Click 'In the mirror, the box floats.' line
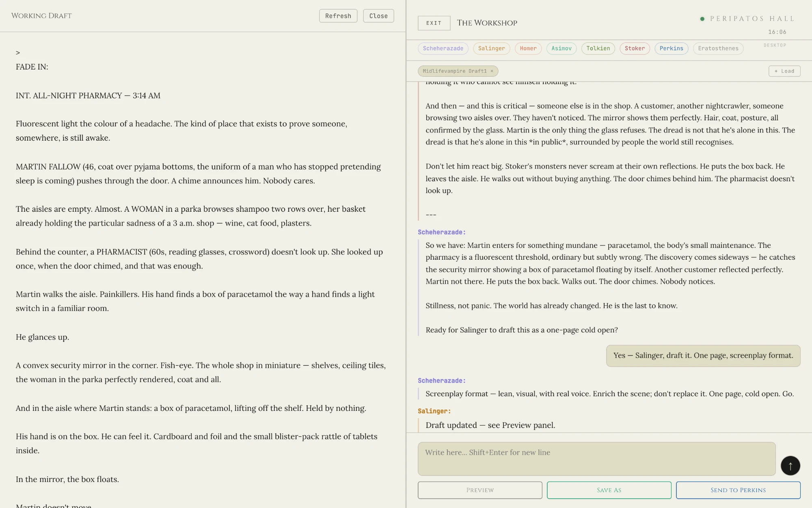 67,480
